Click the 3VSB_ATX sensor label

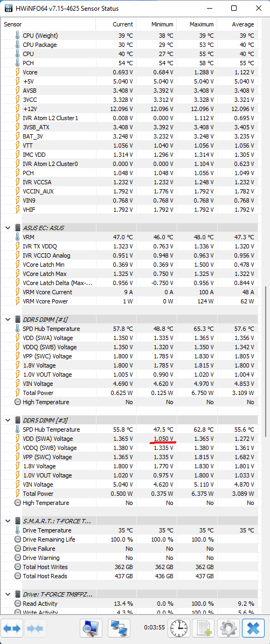(x=36, y=127)
